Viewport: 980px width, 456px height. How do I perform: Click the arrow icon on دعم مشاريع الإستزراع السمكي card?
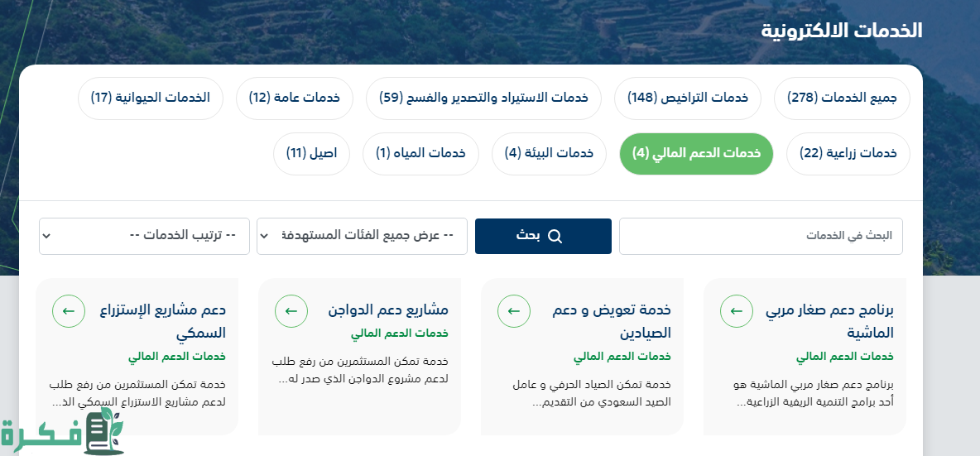pos(69,311)
